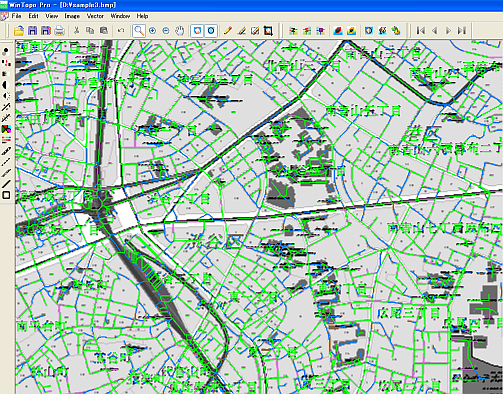Select the color wheel tool in sidebar
The image size is (503, 394).
[x=6, y=129]
